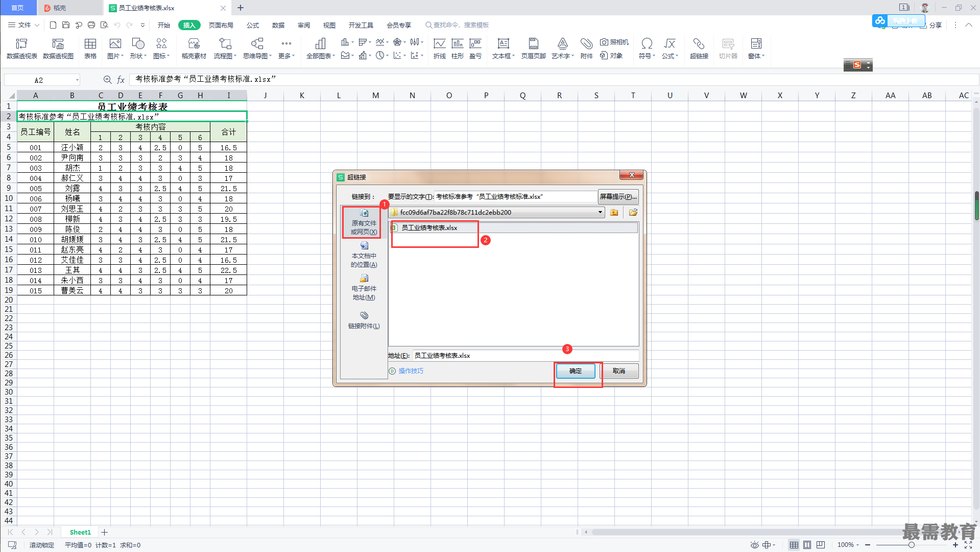The height and width of the screenshot is (552, 980).
Task: Switch to the 数据 ribbon tab
Action: (278, 25)
